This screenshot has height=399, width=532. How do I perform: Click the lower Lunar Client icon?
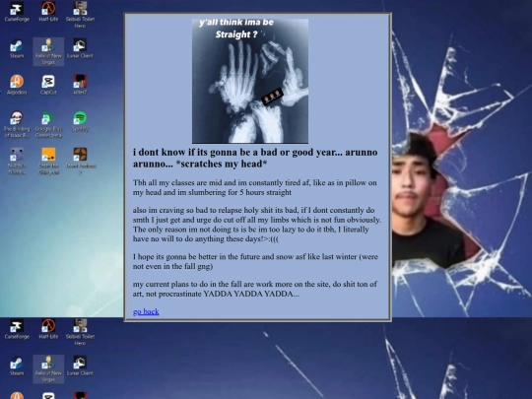(80, 366)
